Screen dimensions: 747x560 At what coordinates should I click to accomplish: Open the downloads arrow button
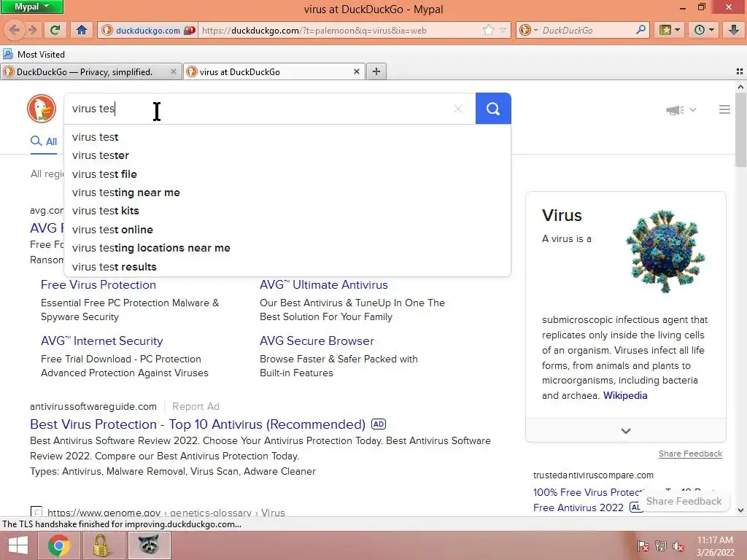(x=734, y=30)
